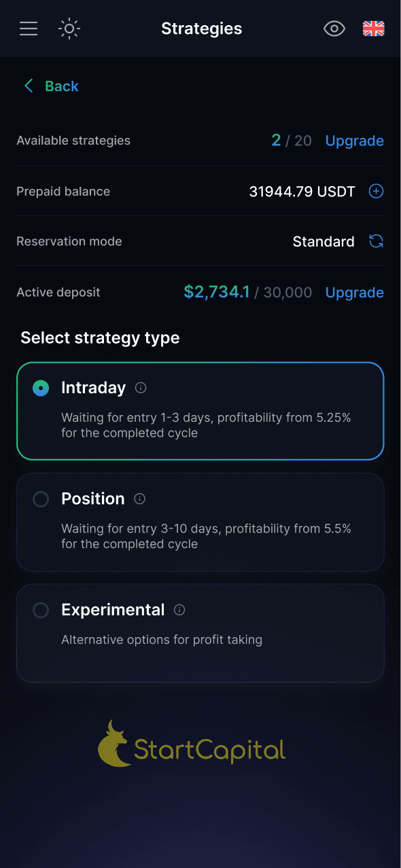This screenshot has width=401, height=868.
Task: Select the Intraday strategy radio button
Action: [40, 388]
